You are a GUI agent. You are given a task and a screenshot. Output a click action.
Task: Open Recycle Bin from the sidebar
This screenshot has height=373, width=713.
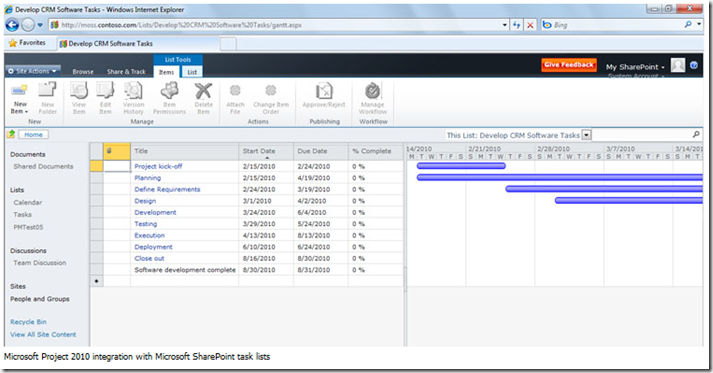coord(28,322)
